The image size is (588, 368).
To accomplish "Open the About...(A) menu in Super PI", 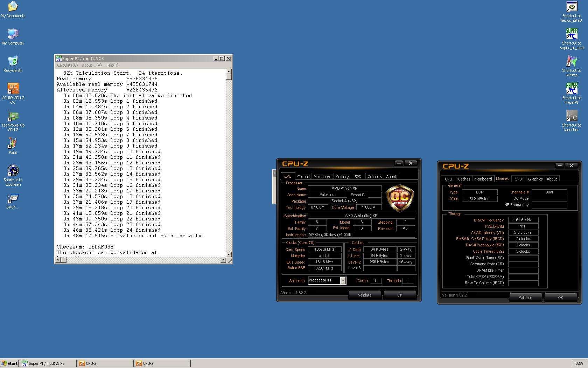I will pos(92,65).
